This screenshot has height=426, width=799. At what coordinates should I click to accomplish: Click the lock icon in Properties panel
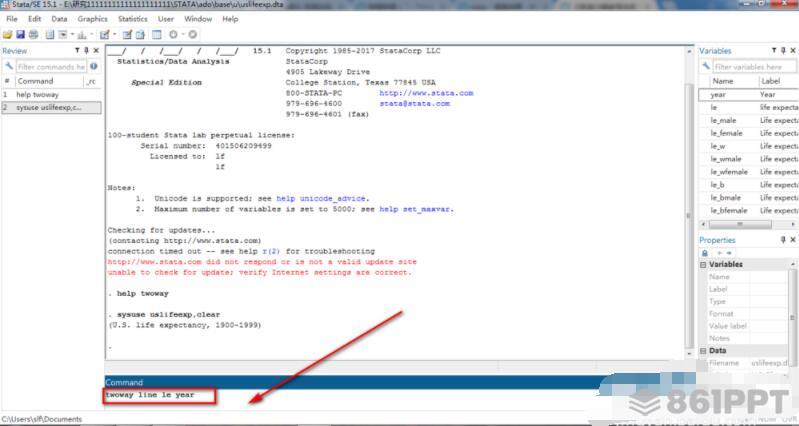pos(705,253)
